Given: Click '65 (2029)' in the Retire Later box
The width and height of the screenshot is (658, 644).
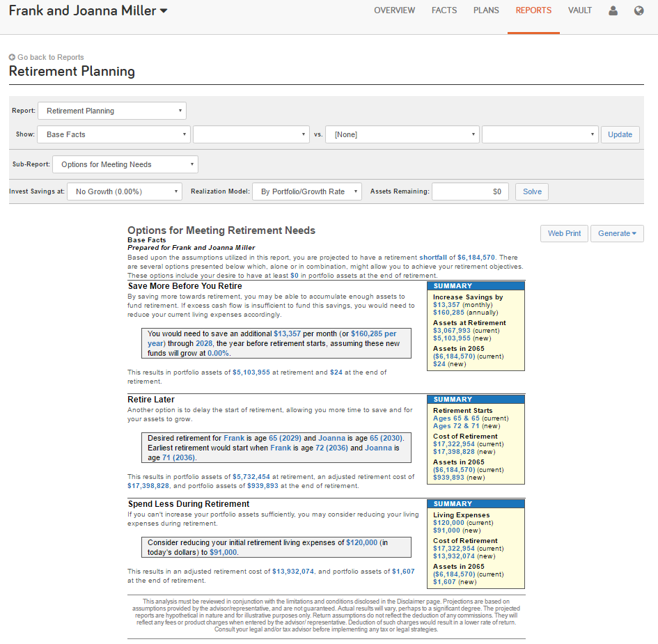Looking at the screenshot, I should tap(285, 439).
